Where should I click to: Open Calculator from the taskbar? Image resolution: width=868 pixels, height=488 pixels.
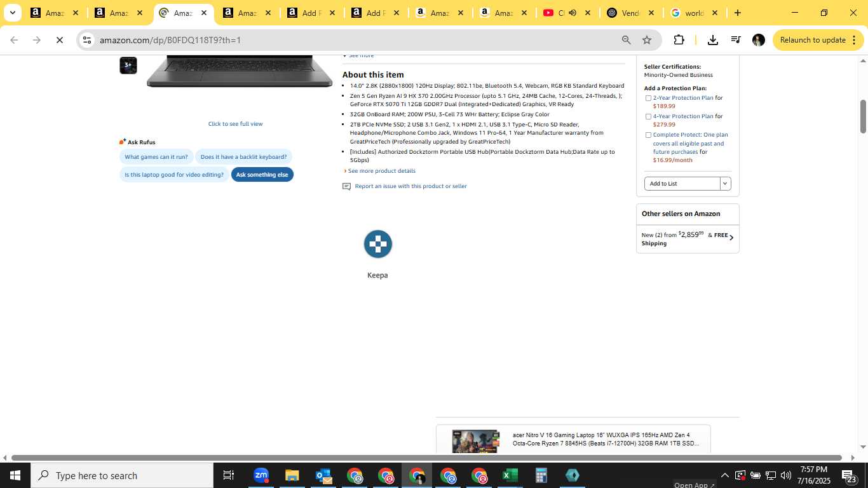coord(541,475)
